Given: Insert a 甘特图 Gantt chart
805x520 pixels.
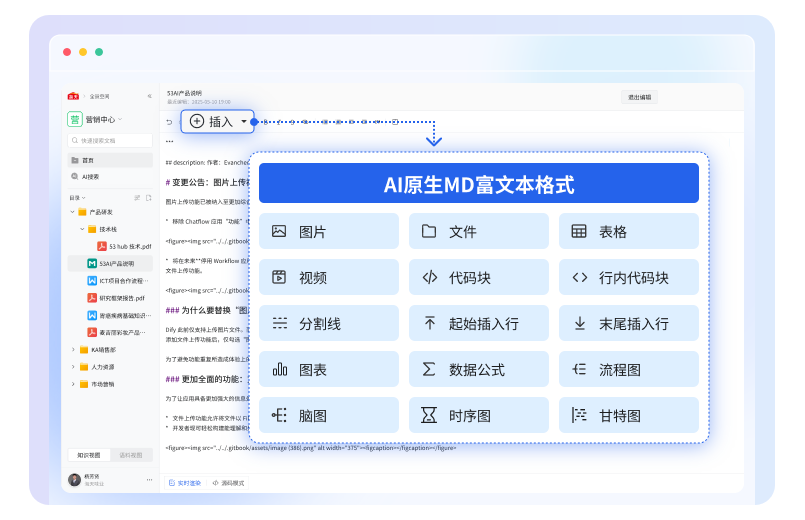Looking at the screenshot, I should click(x=628, y=415).
